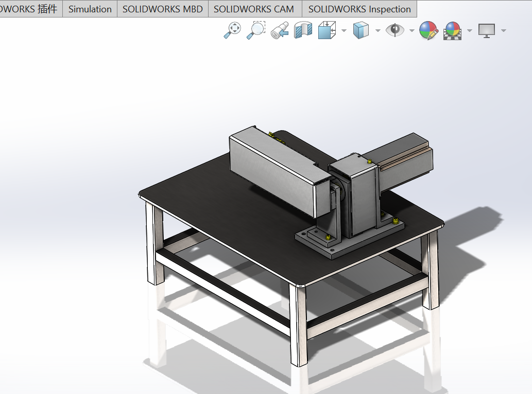Screen dimensions: 532x394
Task: Open the SOLIDWORKS MBD tab
Action: point(163,9)
